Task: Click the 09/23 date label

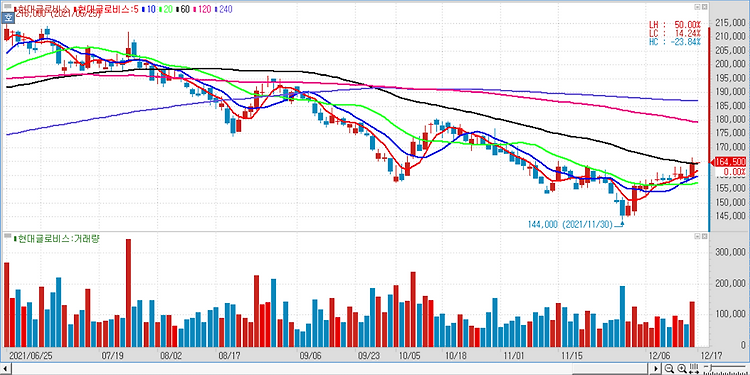Action: (368, 356)
